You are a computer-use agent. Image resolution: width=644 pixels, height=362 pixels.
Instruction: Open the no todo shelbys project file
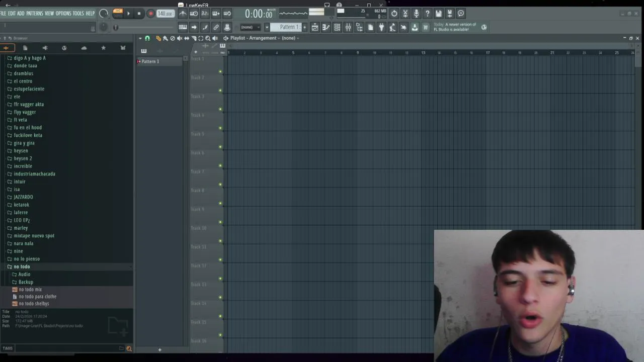(34, 304)
